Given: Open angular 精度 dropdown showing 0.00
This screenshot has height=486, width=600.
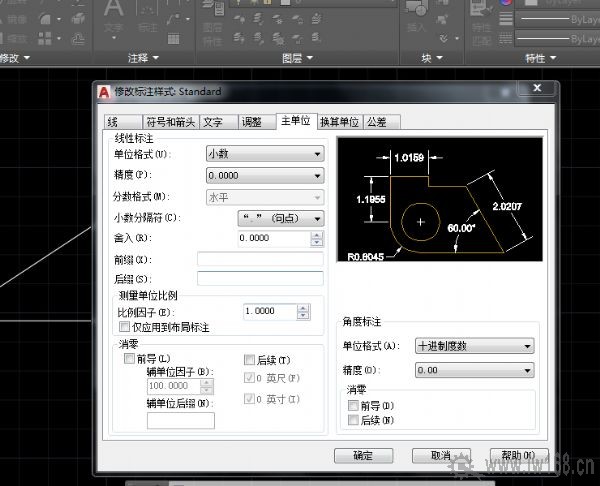Looking at the screenshot, I should pos(474,370).
